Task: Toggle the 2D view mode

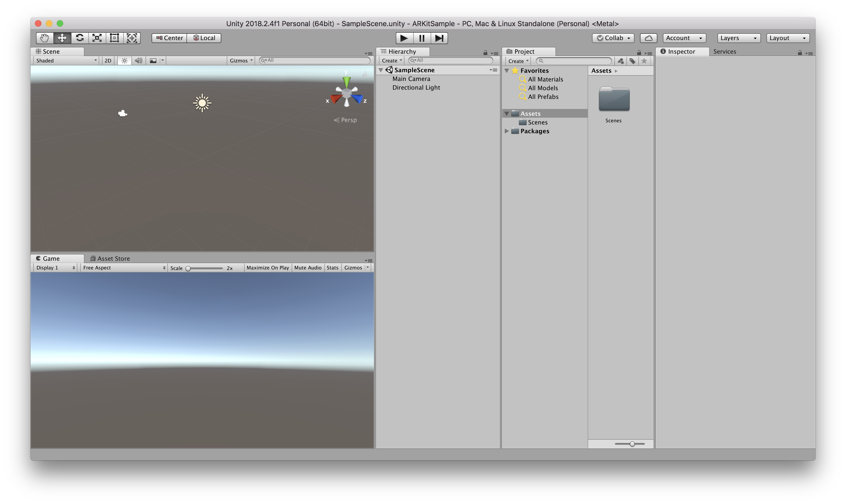Action: tap(107, 60)
